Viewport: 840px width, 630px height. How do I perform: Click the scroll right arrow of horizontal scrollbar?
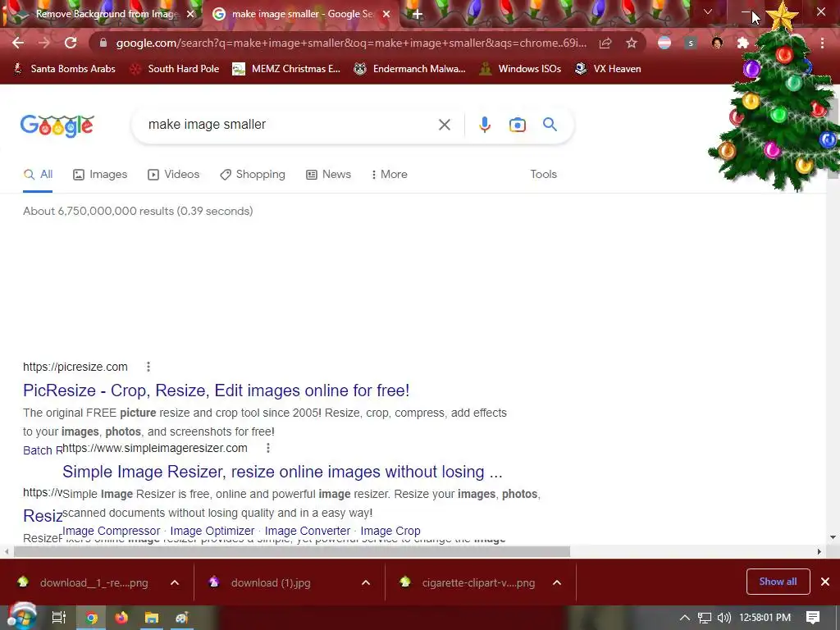tap(819, 551)
